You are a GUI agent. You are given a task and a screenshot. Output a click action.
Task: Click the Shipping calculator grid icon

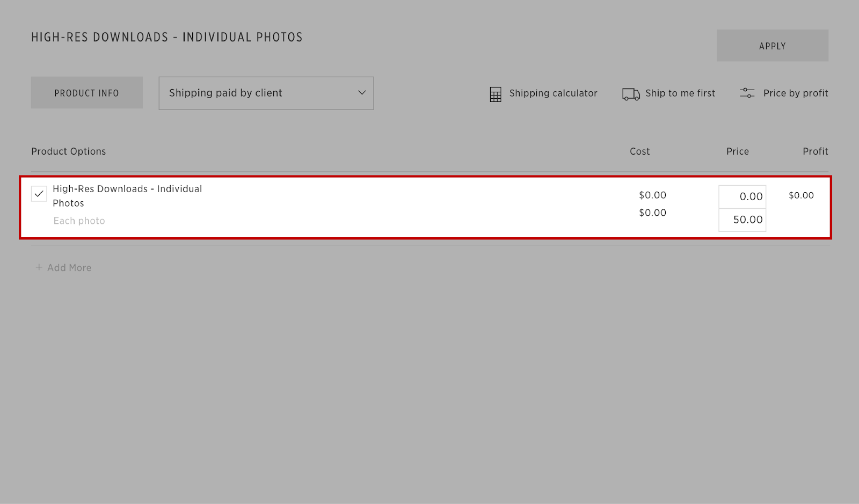(x=495, y=94)
